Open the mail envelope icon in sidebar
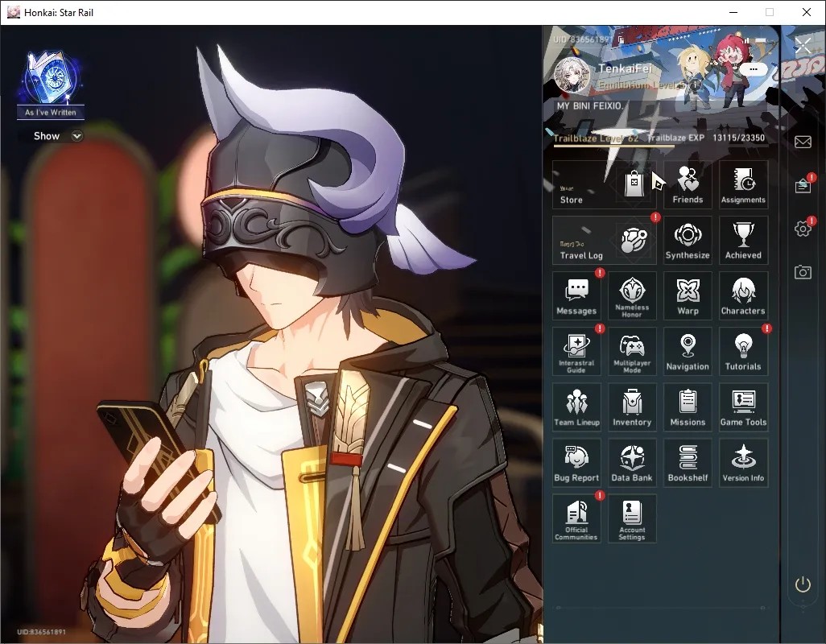The height and width of the screenshot is (644, 826). point(803,142)
